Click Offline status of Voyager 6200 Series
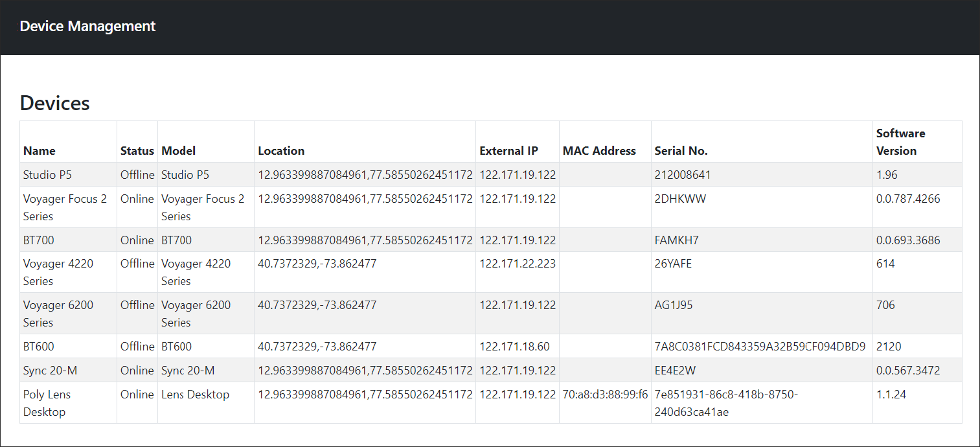 point(137,305)
